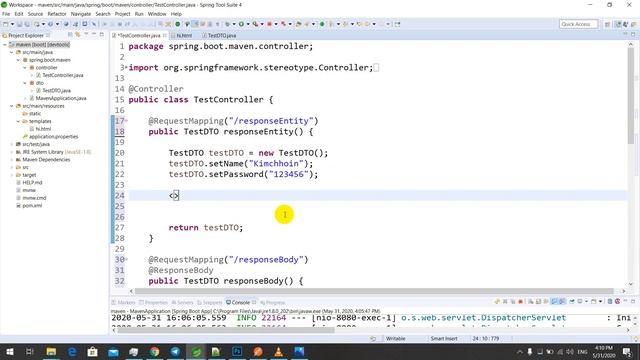
Task: Terminate the console process with red square
Action: (520, 302)
